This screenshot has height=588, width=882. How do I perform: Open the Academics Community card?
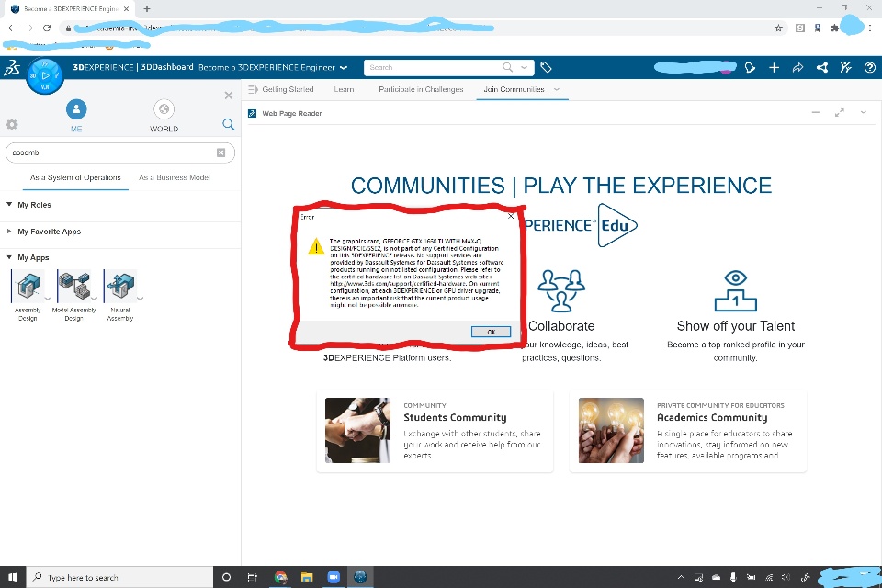pos(688,431)
